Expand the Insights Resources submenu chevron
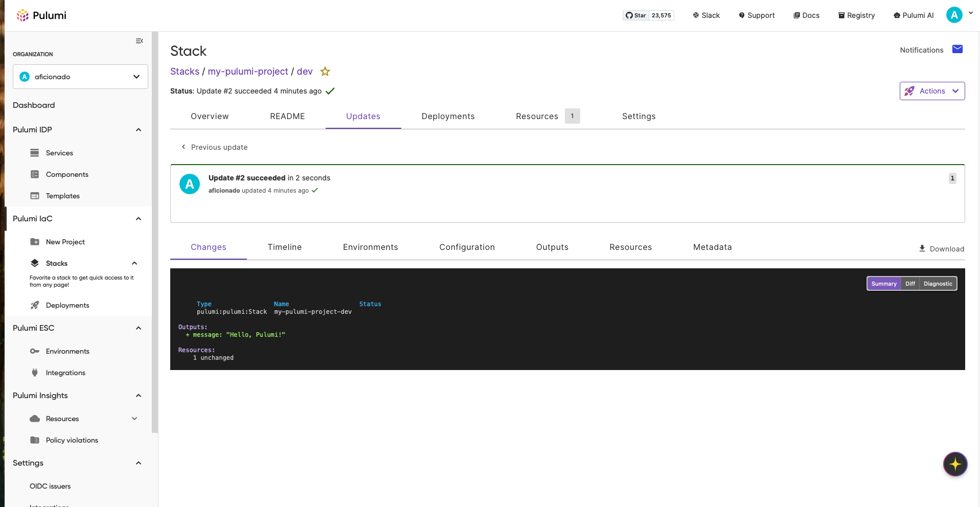The height and width of the screenshot is (507, 980). pos(134,419)
